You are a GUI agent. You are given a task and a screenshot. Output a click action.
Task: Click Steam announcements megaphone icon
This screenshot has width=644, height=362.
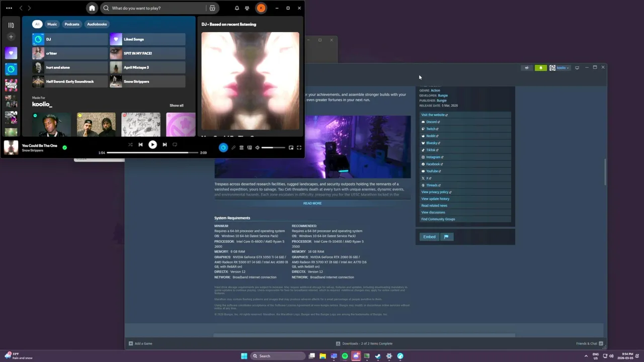[527, 68]
